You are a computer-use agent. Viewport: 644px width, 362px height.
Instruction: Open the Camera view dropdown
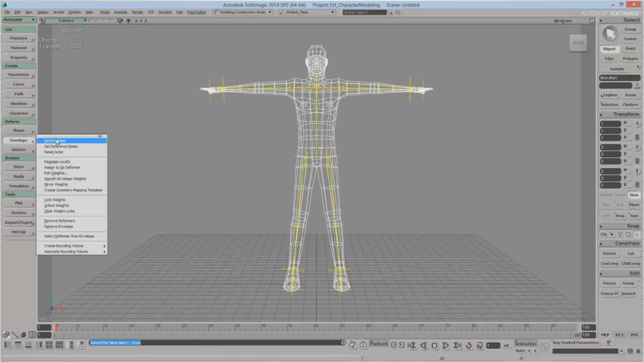(x=67, y=21)
